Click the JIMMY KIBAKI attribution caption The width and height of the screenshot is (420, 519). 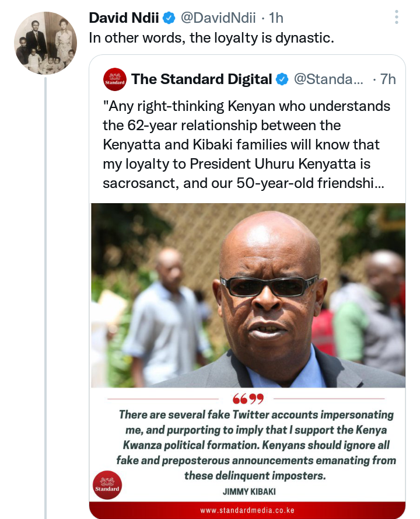249,492
